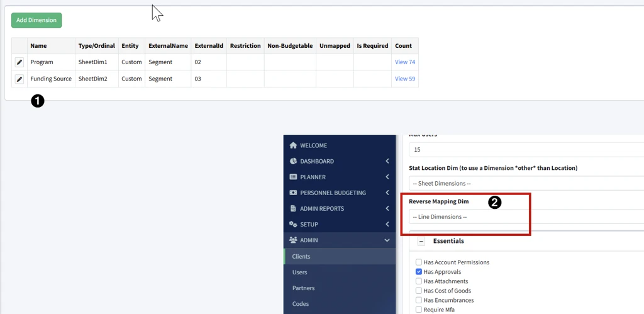Enable Has Encumbrances checkbox
The height and width of the screenshot is (314, 644).
[x=418, y=300]
